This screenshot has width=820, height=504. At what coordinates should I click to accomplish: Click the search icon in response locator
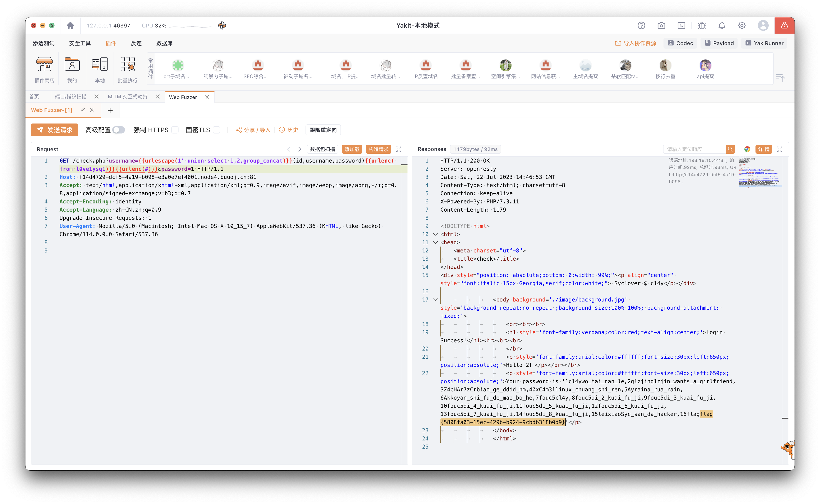coord(730,149)
